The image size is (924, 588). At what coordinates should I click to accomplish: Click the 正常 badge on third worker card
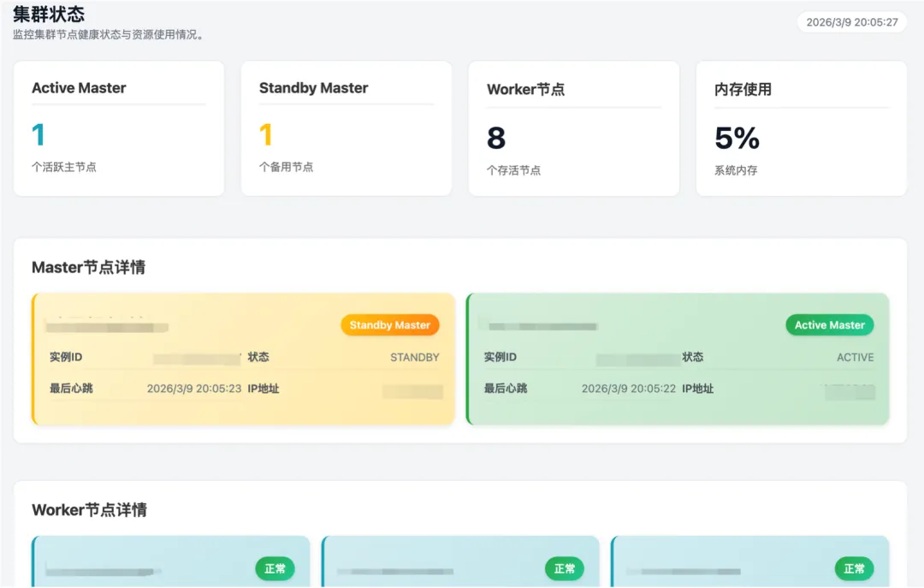click(x=854, y=568)
